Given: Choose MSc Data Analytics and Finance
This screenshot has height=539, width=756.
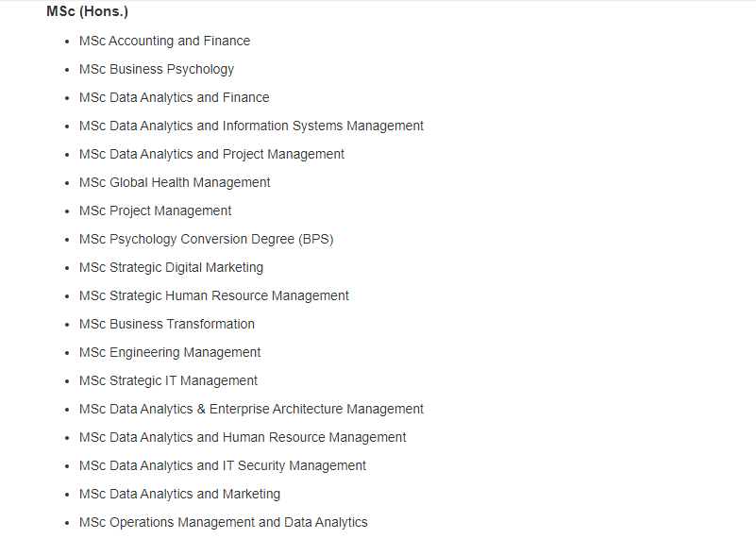Looking at the screenshot, I should click(x=175, y=97).
